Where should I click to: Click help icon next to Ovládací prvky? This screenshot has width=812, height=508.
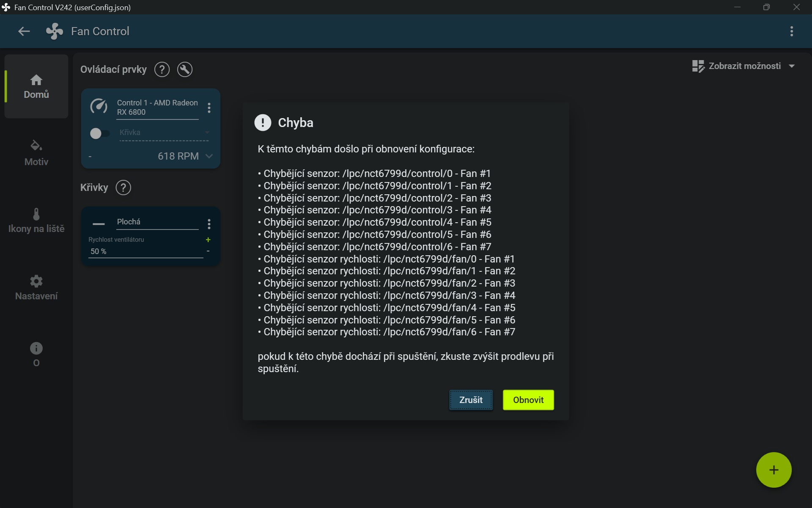point(162,69)
